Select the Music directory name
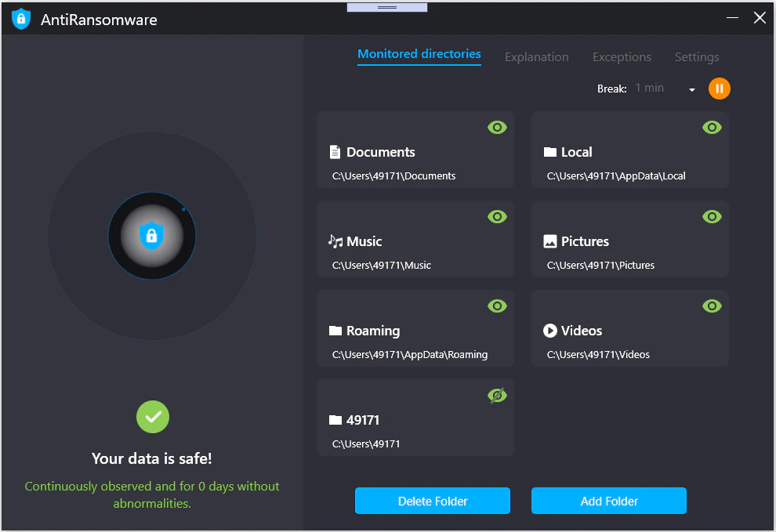The image size is (776, 532). [x=364, y=241]
